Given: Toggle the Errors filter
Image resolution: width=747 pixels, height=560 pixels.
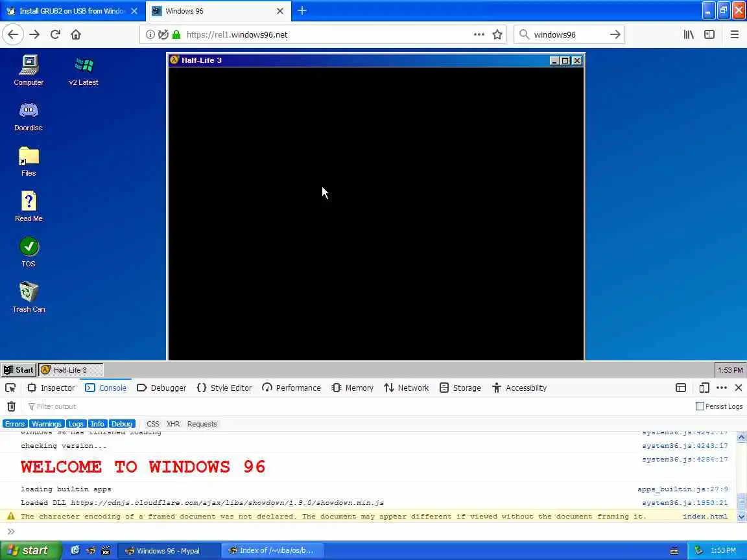Looking at the screenshot, I should tap(15, 424).
